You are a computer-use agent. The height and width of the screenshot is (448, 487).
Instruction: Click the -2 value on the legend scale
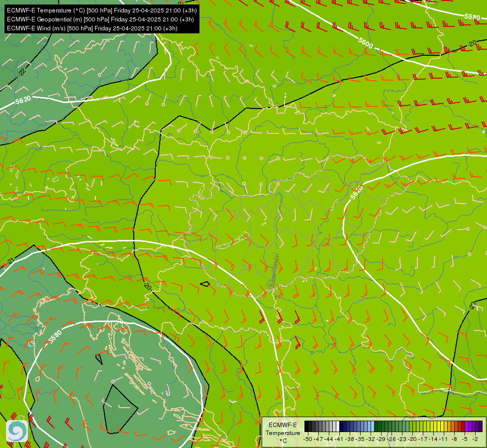pyautogui.click(x=475, y=439)
